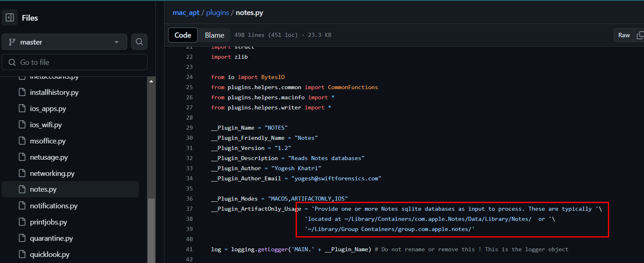Open networking.py from the file list
This screenshot has width=644, height=263.
pos(52,173)
